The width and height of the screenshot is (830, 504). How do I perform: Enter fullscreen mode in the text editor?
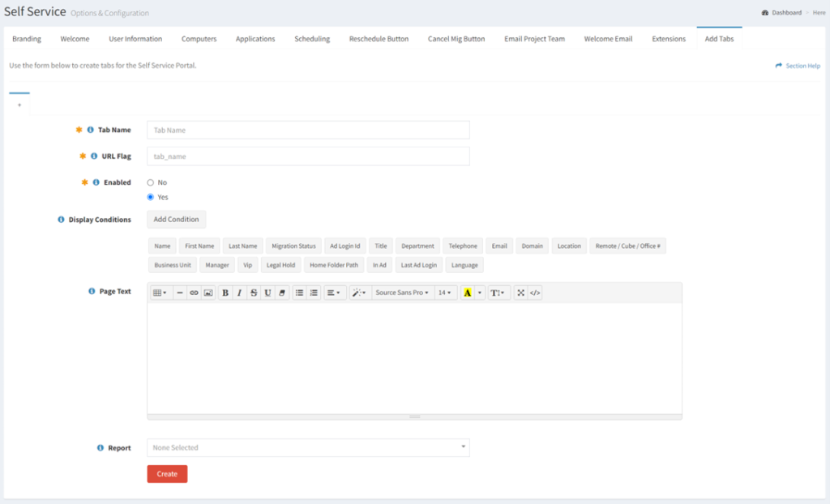click(520, 293)
